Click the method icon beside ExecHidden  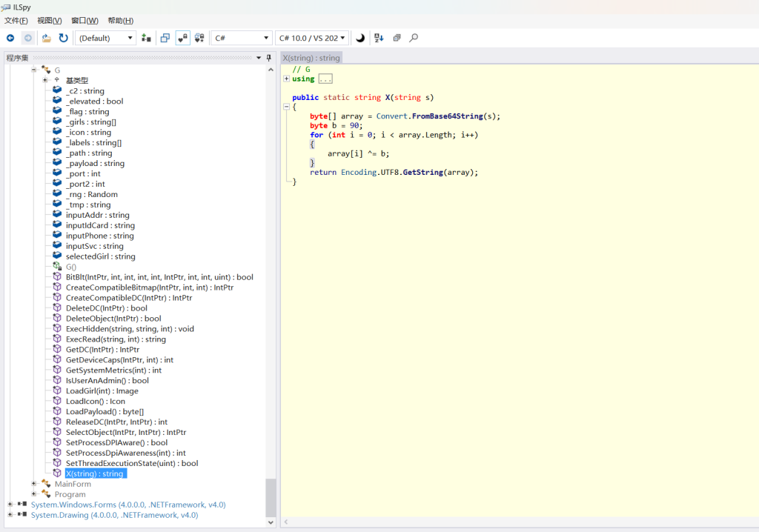tap(57, 328)
